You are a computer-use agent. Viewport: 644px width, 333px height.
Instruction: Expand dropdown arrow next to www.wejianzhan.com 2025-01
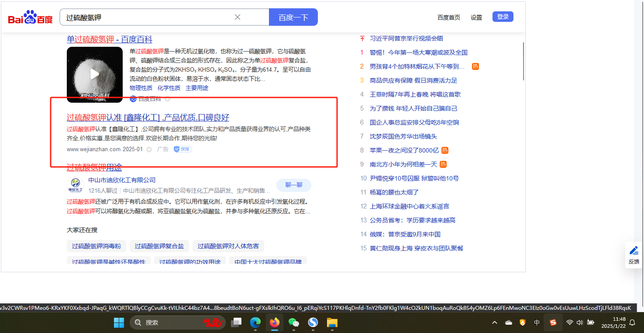click(x=149, y=149)
